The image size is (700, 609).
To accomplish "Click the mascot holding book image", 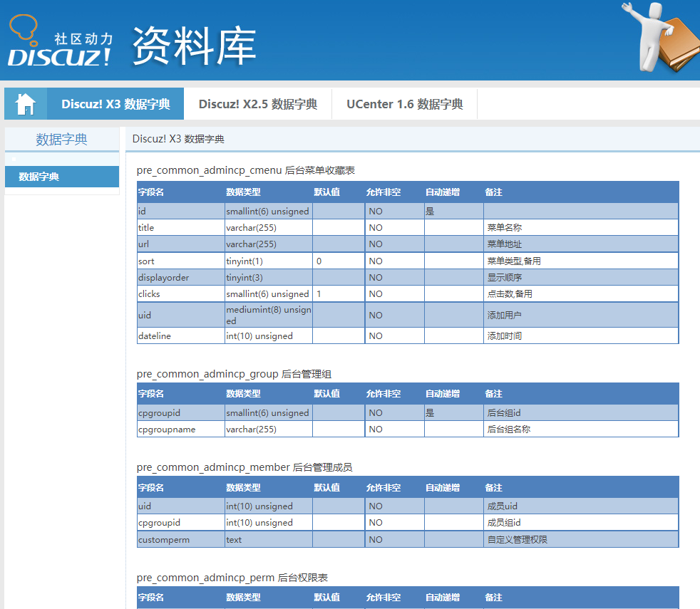I will click(661, 38).
